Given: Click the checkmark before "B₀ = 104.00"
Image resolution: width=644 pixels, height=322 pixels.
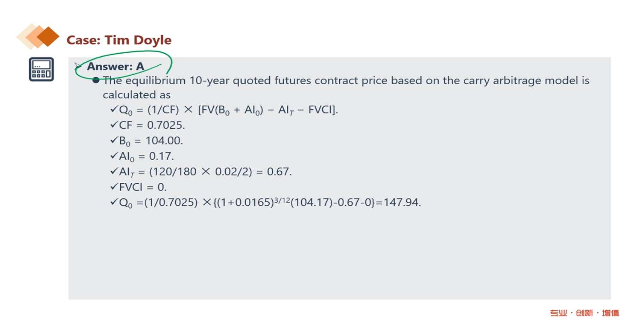Looking at the screenshot, I should click(114, 140).
